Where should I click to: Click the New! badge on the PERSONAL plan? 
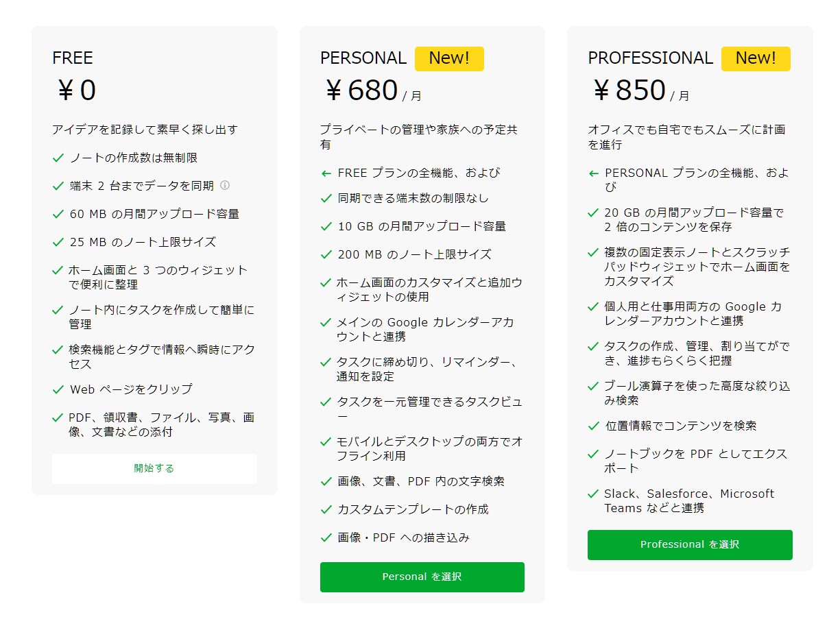tap(450, 58)
